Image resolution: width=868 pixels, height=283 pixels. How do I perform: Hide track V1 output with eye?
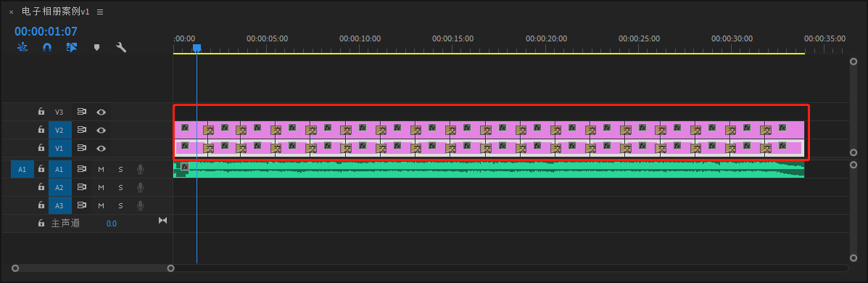pyautogui.click(x=102, y=149)
